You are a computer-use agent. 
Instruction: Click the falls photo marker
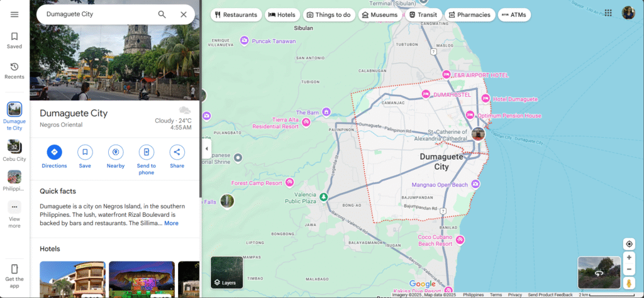[x=226, y=201]
